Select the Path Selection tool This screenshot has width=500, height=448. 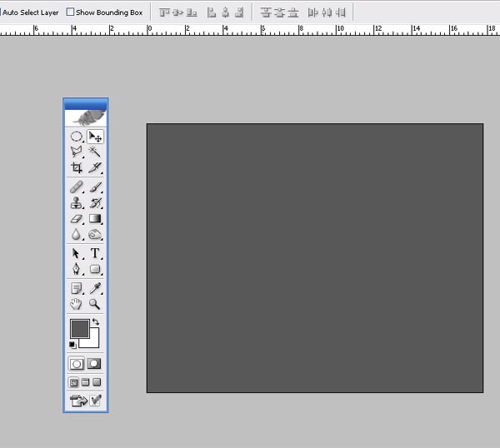coord(76,253)
